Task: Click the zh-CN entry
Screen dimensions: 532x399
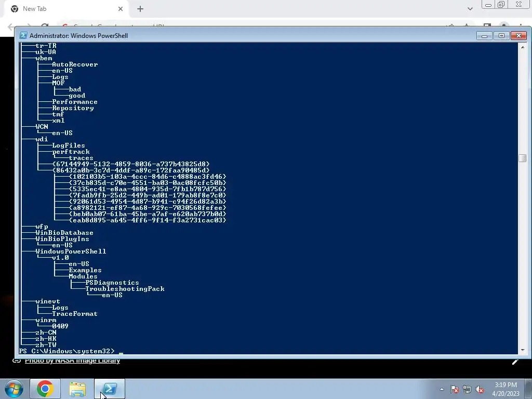Action: click(x=46, y=332)
